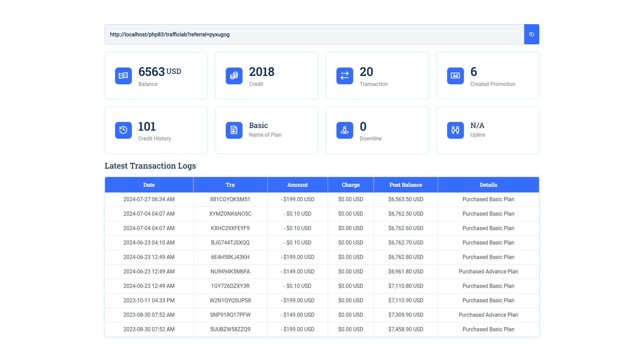644x354 pixels.
Task: Click the Name of Plan document icon
Action: 234,130
